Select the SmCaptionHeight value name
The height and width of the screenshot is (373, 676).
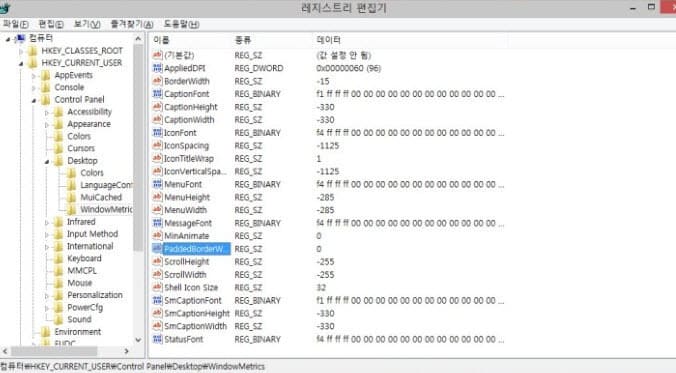pyautogui.click(x=197, y=313)
